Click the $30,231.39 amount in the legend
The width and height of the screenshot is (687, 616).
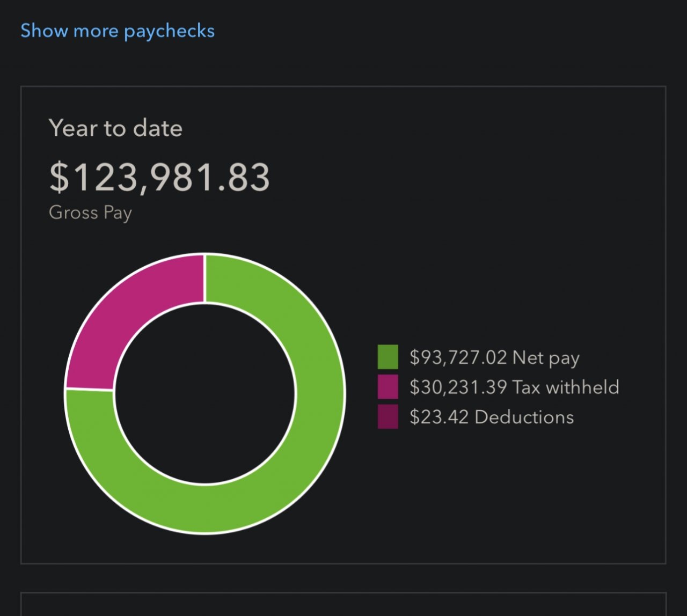pos(458,387)
